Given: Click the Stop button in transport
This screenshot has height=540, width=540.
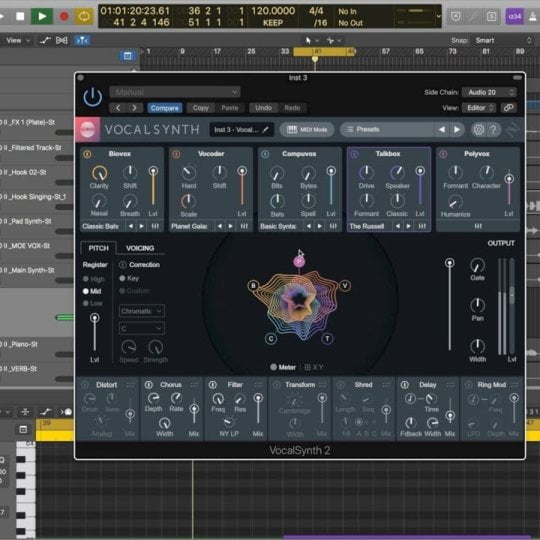Looking at the screenshot, I should click(20, 16).
